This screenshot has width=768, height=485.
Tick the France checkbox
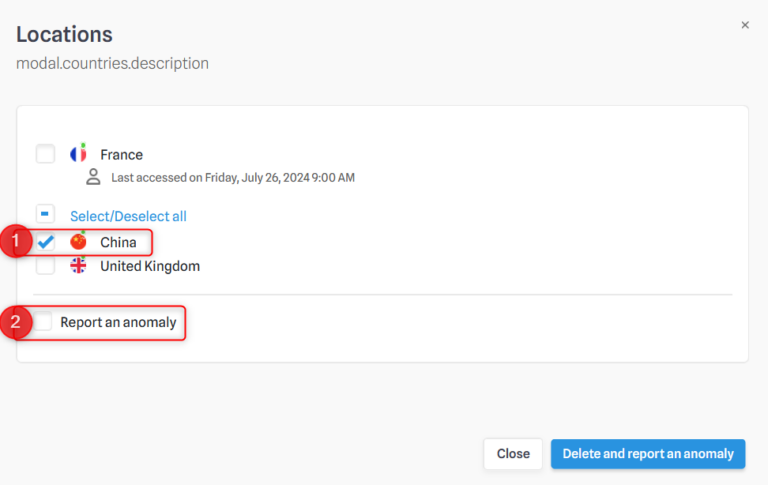(45, 154)
